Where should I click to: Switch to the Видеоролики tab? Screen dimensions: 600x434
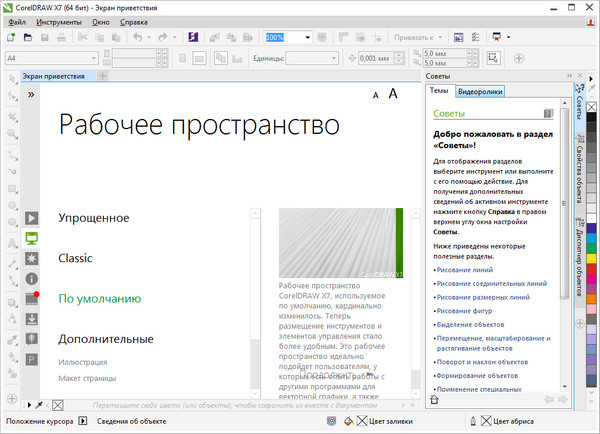(x=479, y=92)
